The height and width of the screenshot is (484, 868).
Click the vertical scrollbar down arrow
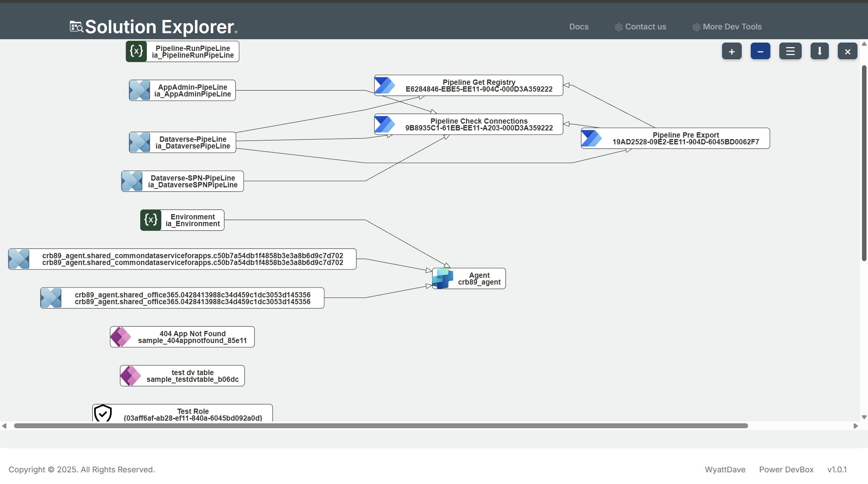point(864,417)
